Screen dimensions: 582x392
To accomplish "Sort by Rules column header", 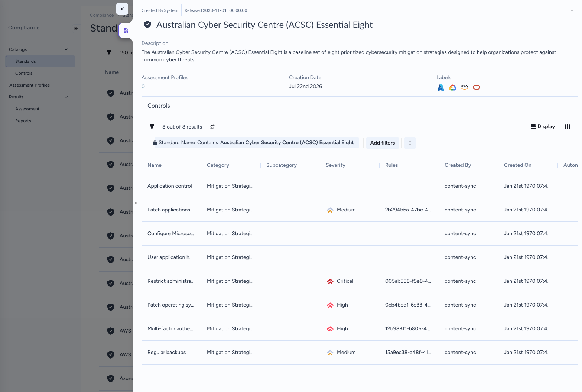I will [391, 165].
